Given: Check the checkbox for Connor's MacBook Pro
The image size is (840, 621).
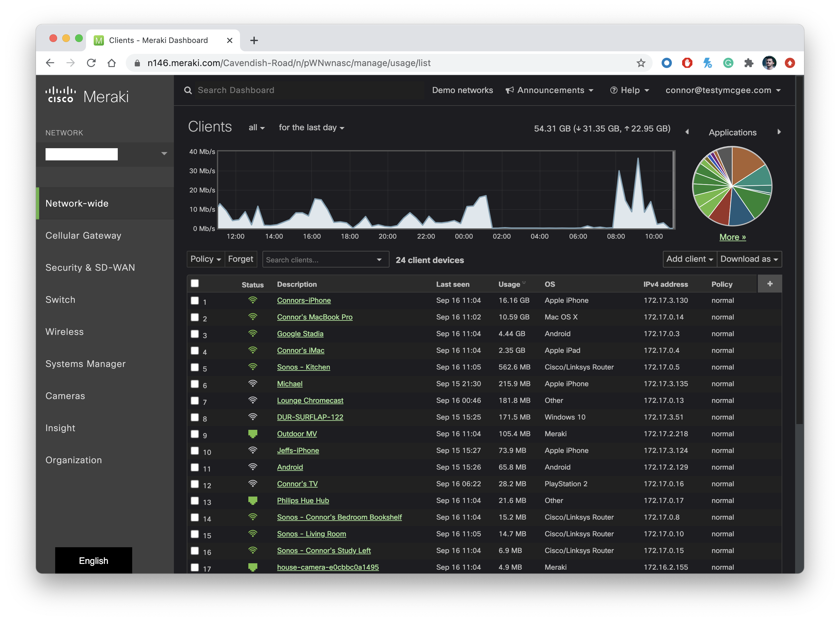Looking at the screenshot, I should [x=195, y=318].
